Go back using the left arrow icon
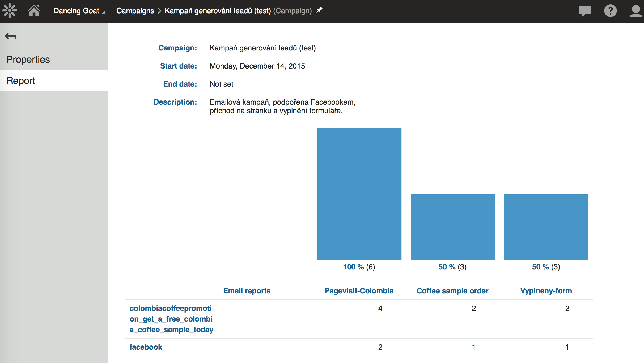This screenshot has height=363, width=644. pos(11,36)
